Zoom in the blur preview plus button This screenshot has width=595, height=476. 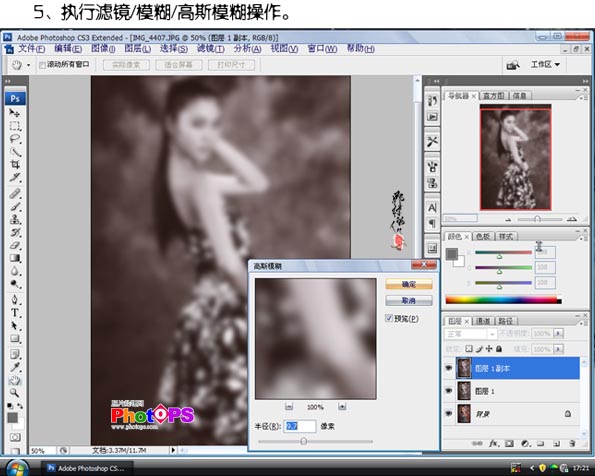click(342, 407)
